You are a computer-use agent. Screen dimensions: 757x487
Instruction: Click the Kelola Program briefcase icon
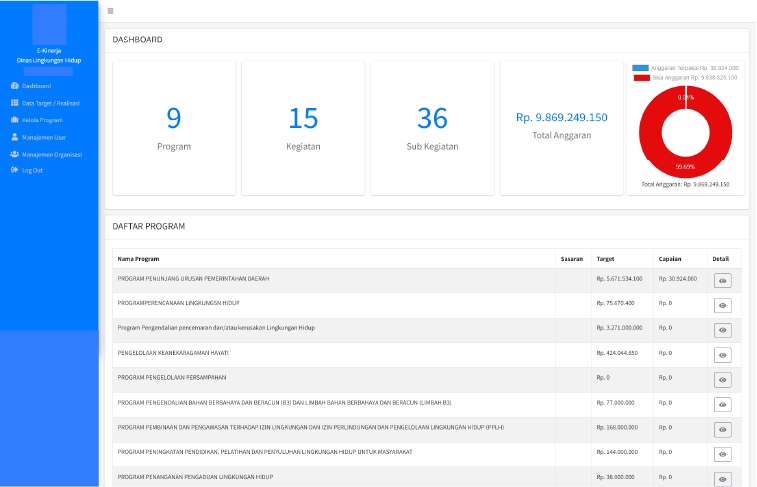14,120
